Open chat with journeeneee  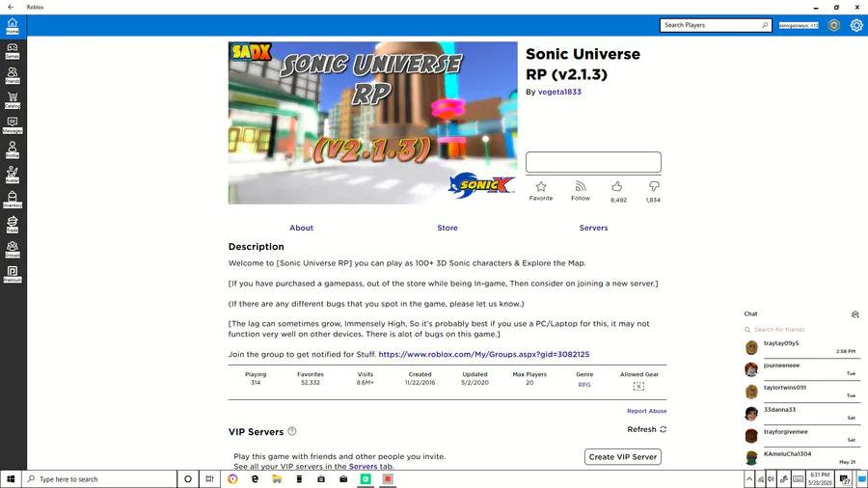[801, 369]
